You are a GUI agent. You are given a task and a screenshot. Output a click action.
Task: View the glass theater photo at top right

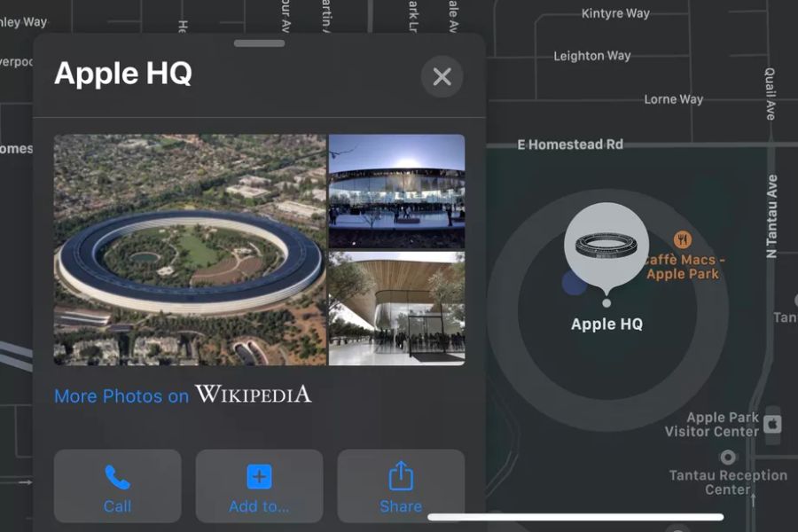(396, 191)
